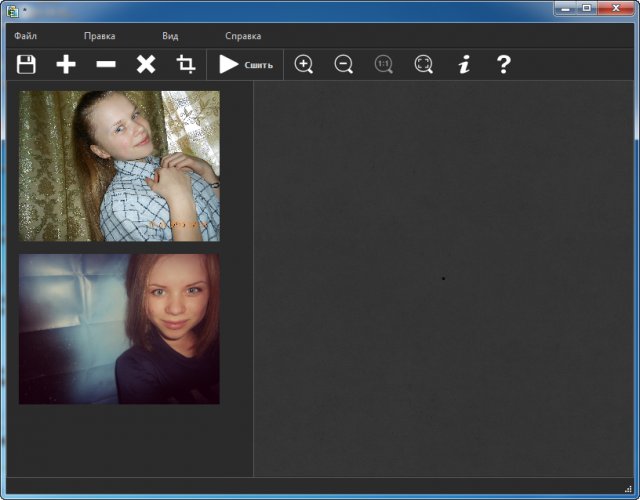The image size is (640, 500).
Task: Fit the image to the window
Action: click(424, 65)
